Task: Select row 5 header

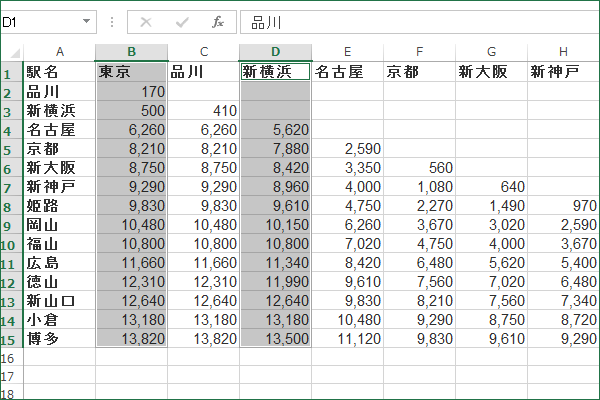Action: [x=11, y=149]
